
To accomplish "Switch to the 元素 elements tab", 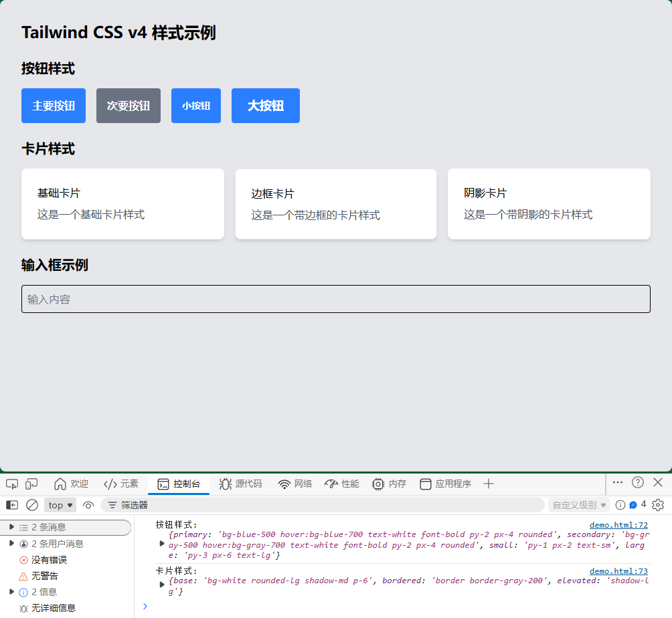I will (121, 484).
